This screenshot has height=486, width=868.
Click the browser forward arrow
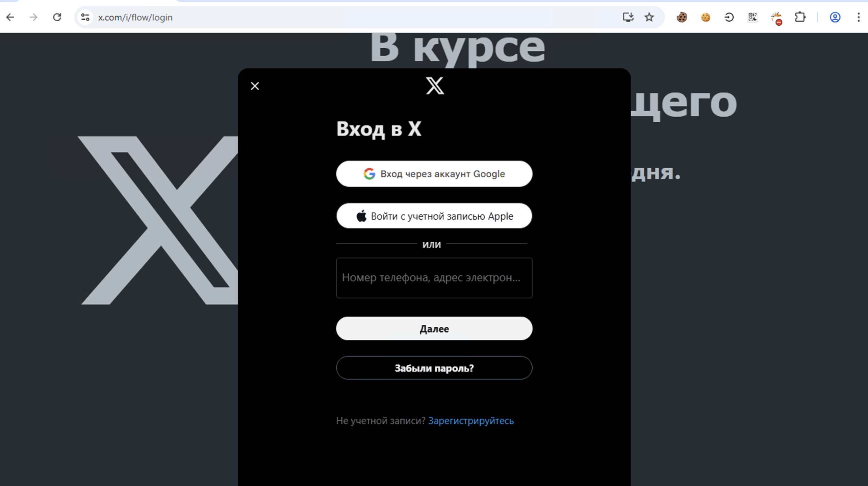[x=33, y=17]
